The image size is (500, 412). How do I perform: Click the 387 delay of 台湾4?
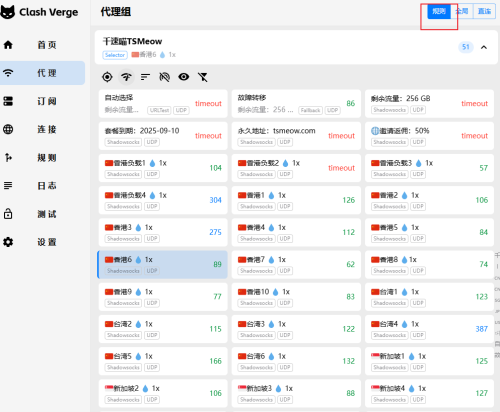click(x=481, y=329)
